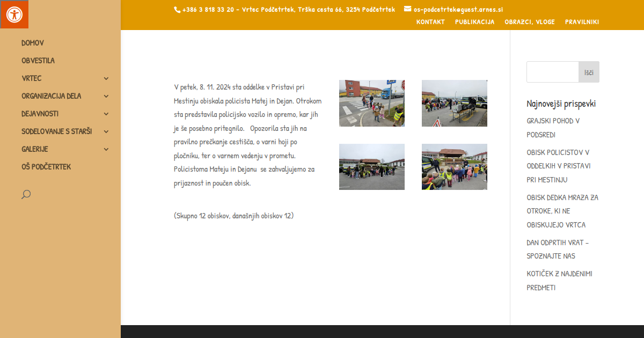Viewport: 644px width, 338px height.
Task: Open the crosswalk photo thumbnail
Action: [371, 103]
